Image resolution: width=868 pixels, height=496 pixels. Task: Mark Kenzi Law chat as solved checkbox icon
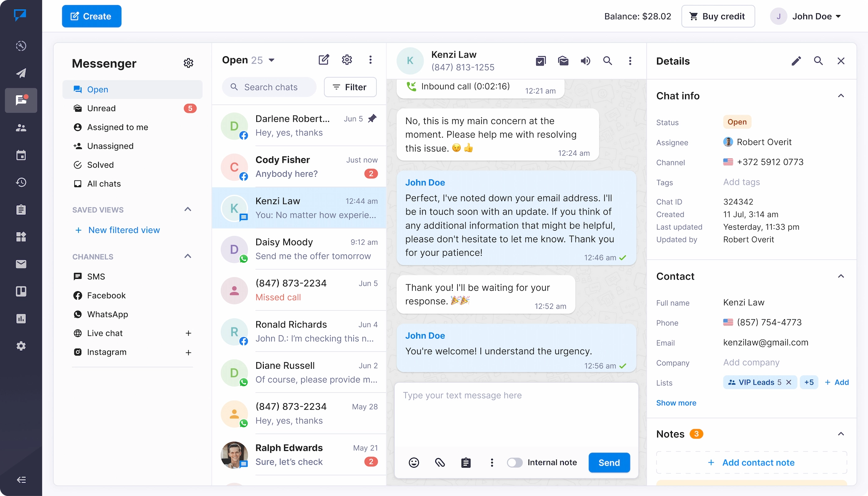click(x=540, y=61)
